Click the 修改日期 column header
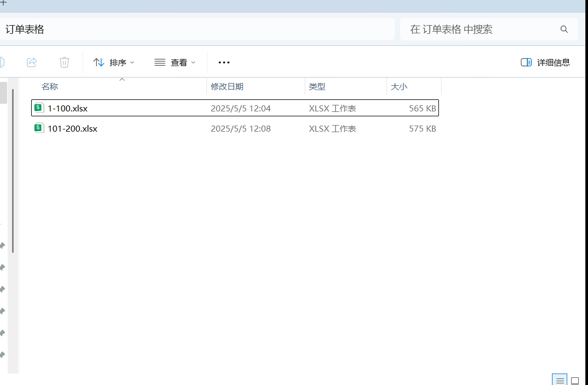The width and height of the screenshot is (588, 385). click(x=227, y=86)
